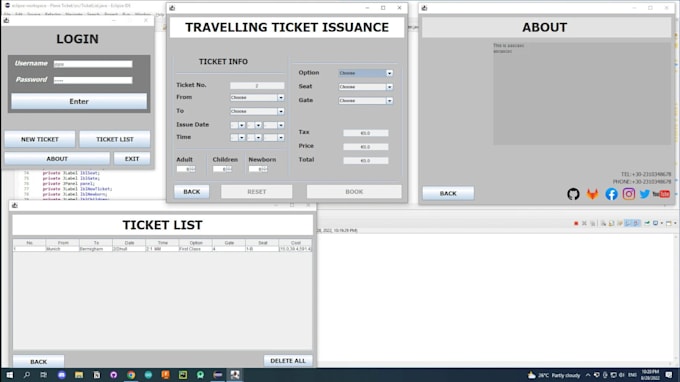This screenshot has height=382, width=680.
Task: Open the Issue Date month dropdown
Action: tap(254, 125)
